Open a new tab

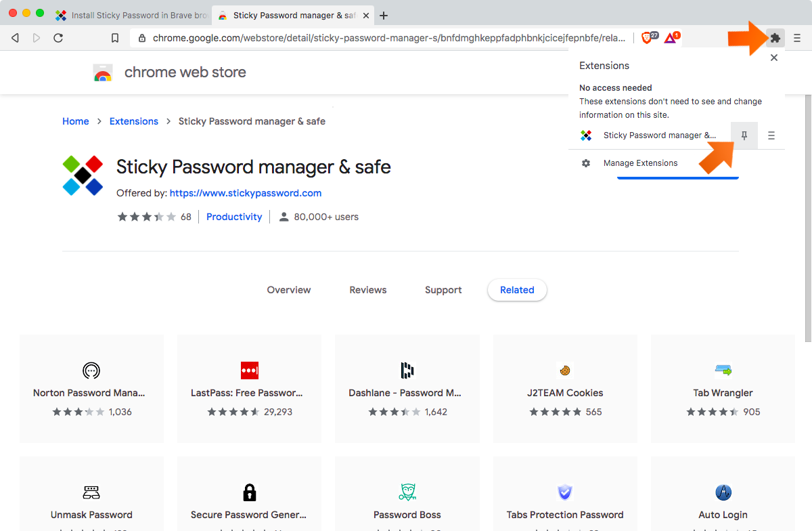tap(384, 15)
